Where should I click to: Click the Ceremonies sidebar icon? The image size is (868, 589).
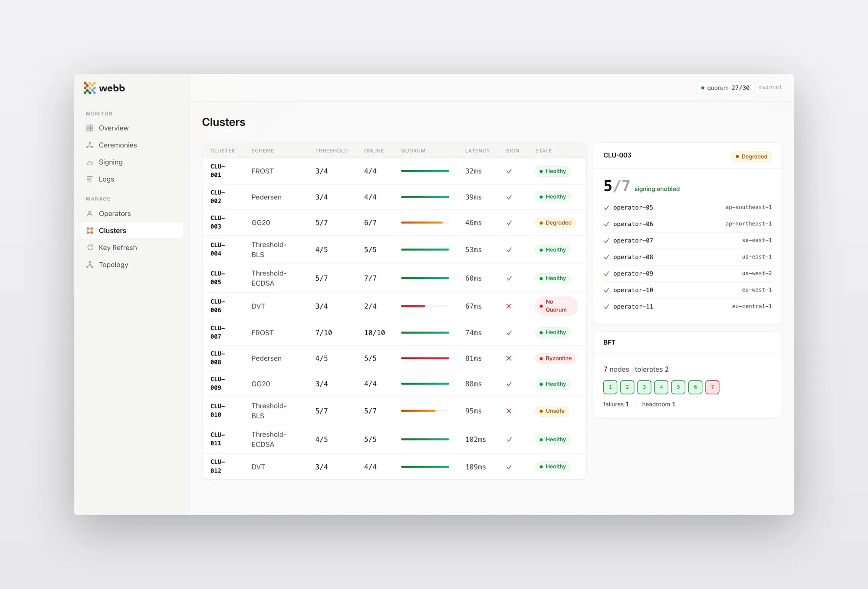(90, 145)
